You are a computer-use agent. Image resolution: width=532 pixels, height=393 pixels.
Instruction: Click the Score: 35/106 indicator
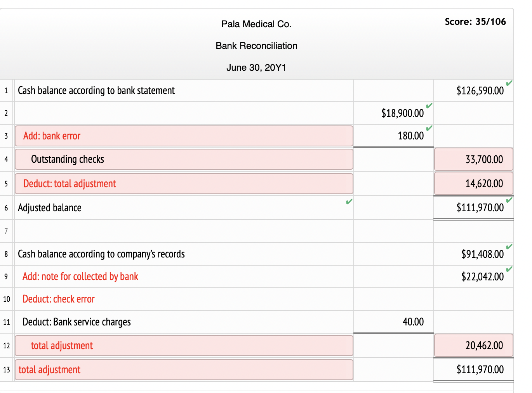(x=476, y=22)
